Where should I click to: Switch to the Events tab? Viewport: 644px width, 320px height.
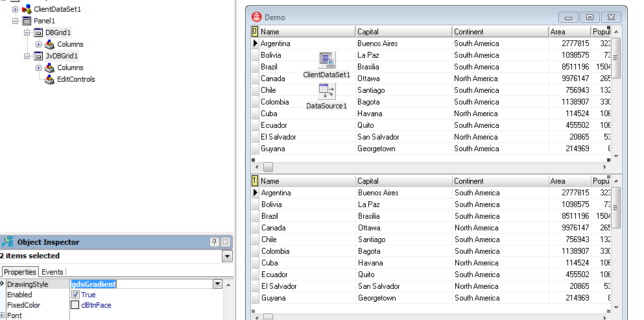(53, 272)
